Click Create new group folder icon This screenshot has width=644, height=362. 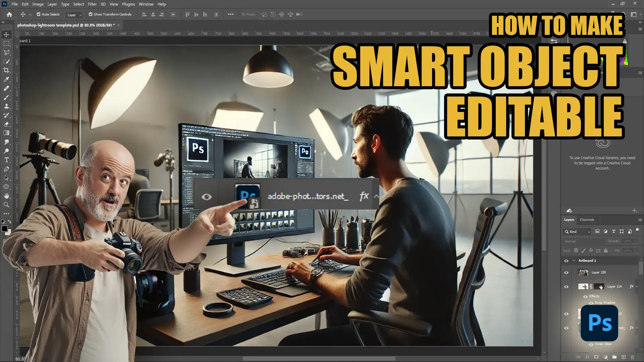(614, 357)
